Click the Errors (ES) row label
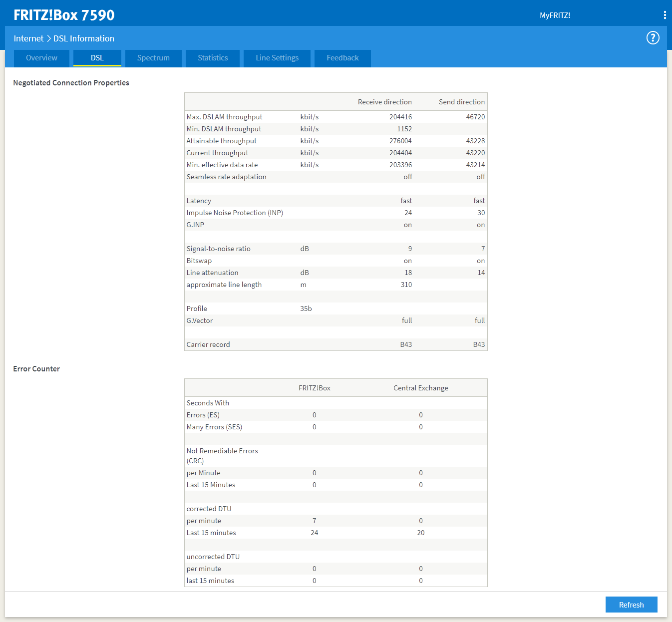672x622 pixels. coord(203,415)
